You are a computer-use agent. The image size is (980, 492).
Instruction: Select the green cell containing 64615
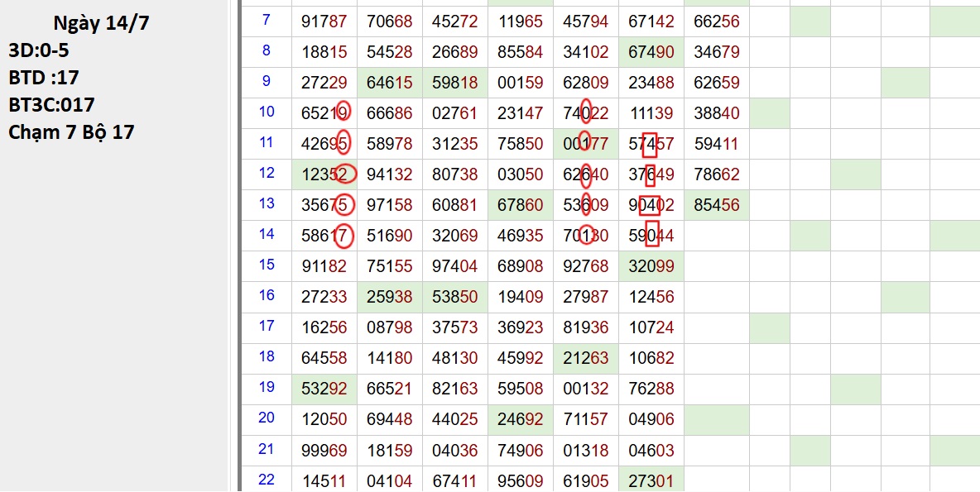click(x=390, y=83)
